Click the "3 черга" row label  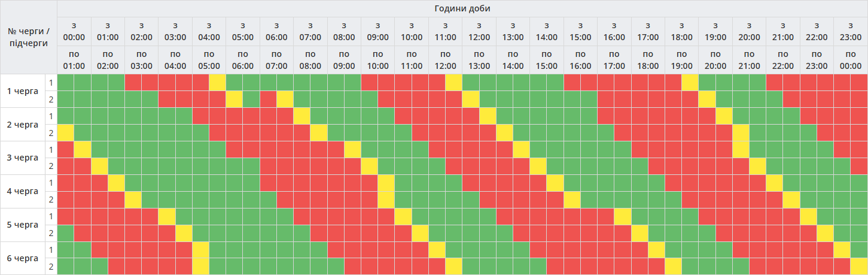click(23, 158)
